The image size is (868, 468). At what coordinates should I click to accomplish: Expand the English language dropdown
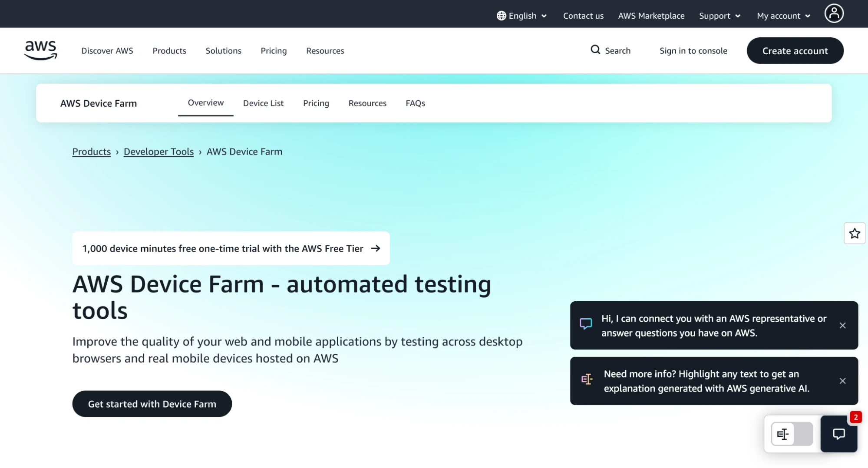coord(522,16)
